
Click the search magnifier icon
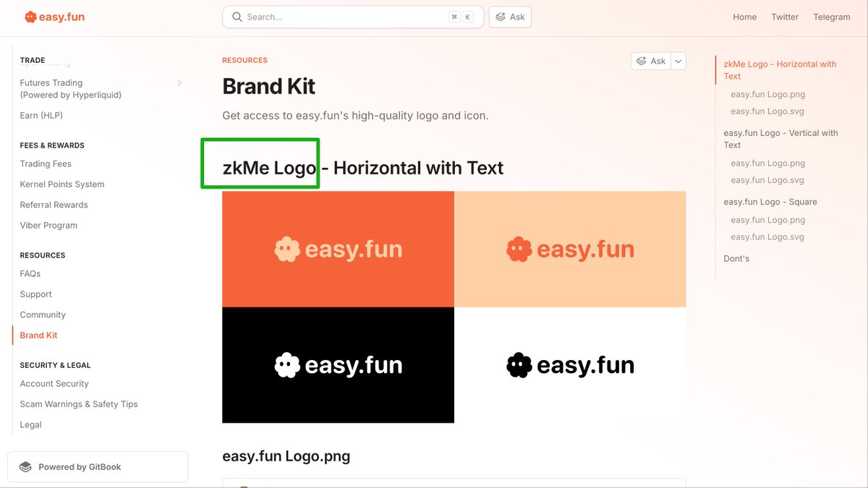237,17
